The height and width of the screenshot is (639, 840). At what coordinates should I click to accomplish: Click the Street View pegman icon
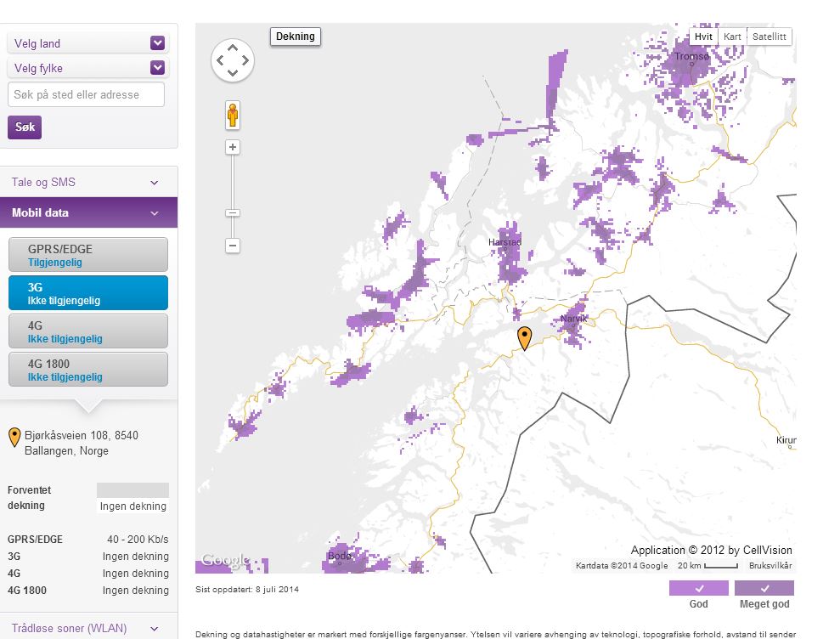tap(233, 115)
